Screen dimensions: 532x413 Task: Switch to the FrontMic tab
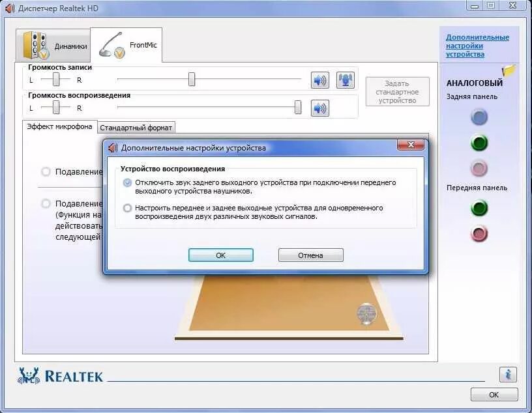point(126,45)
